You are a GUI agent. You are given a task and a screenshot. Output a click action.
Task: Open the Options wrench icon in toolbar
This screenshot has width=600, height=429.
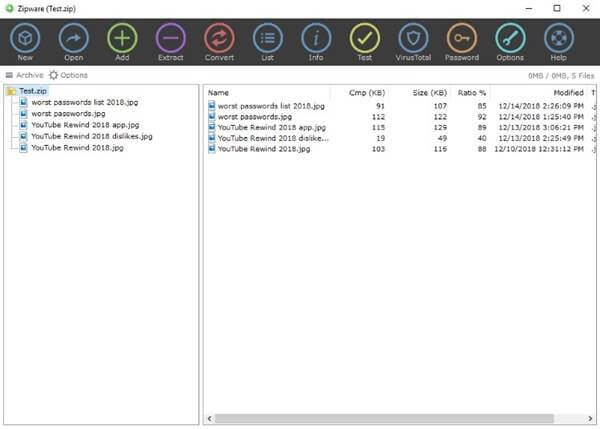510,38
